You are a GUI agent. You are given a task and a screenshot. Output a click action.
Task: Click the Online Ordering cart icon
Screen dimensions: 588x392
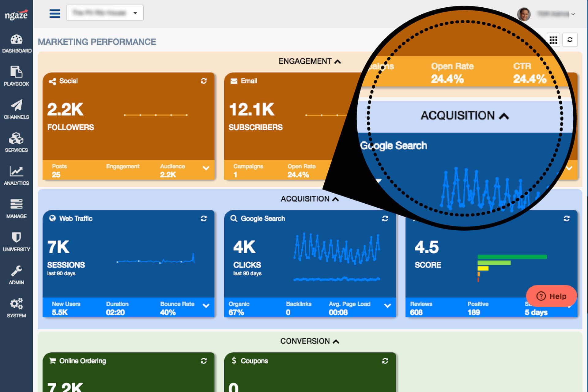click(52, 361)
